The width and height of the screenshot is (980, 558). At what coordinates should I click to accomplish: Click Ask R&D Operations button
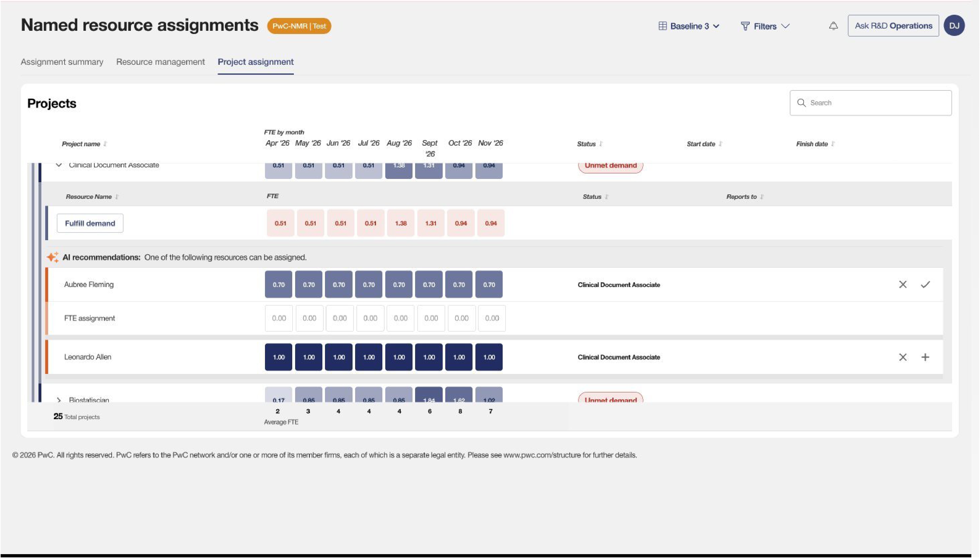(x=893, y=26)
